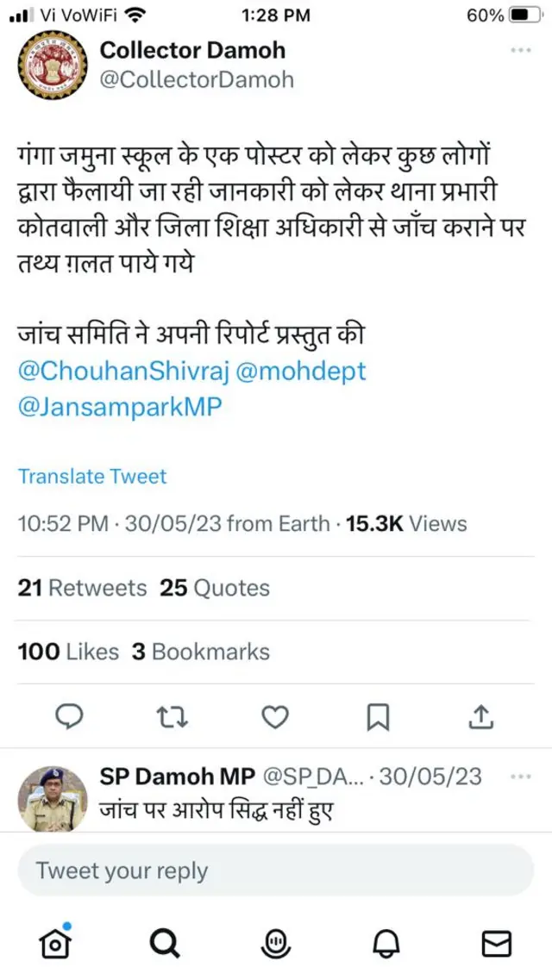This screenshot has width=552, height=980.
Task: Select Translate Tweet
Action: 91,476
